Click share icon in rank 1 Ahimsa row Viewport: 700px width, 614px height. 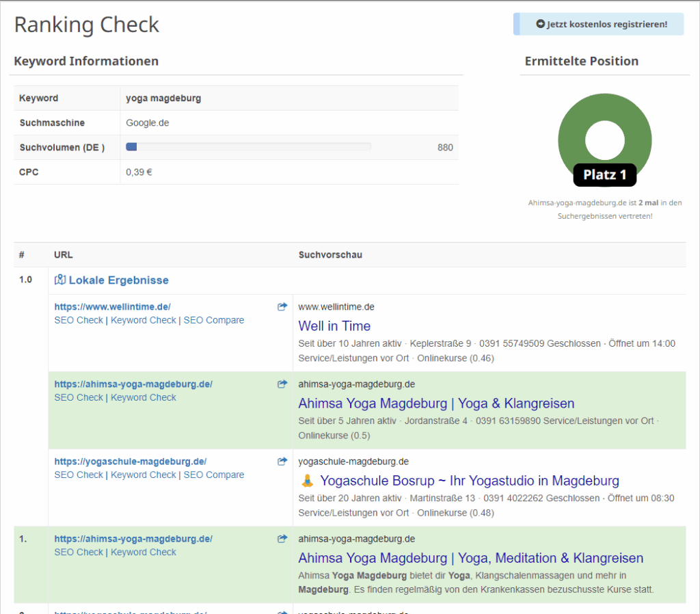tap(282, 539)
